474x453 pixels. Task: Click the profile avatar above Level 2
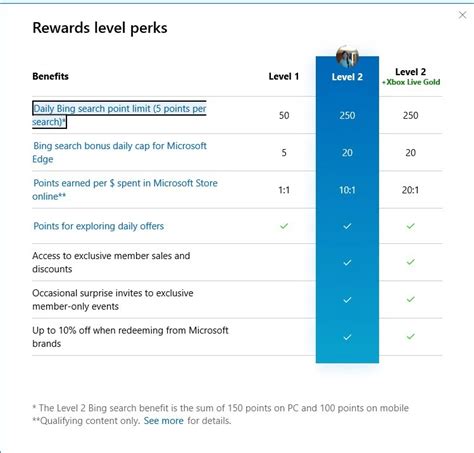click(347, 55)
